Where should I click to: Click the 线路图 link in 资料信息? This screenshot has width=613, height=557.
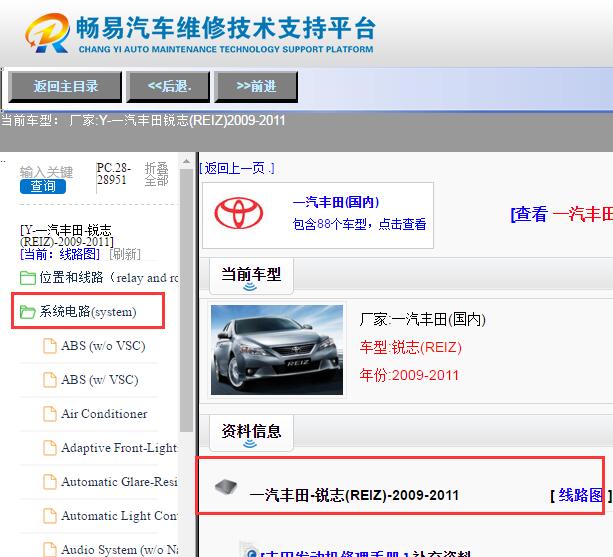pos(581,495)
